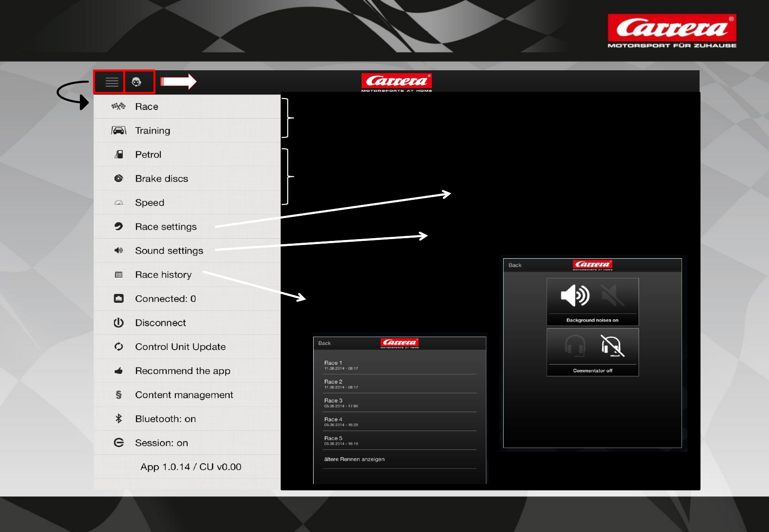Click the Brake discs icon

click(119, 178)
